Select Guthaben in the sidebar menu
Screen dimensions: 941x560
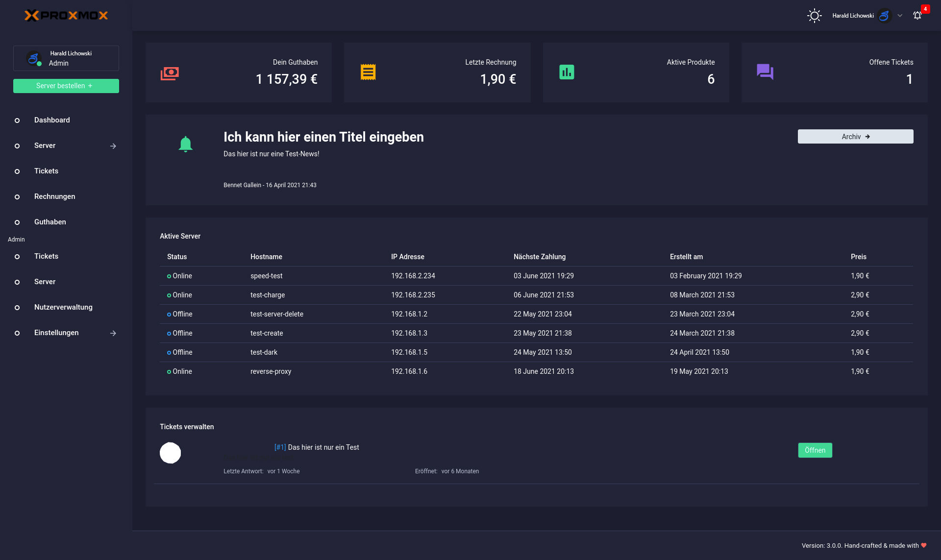[50, 222]
